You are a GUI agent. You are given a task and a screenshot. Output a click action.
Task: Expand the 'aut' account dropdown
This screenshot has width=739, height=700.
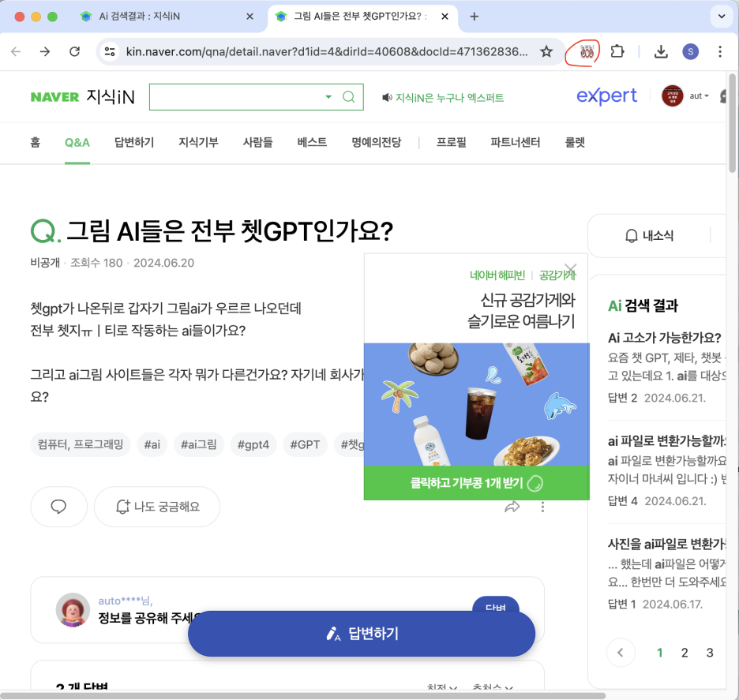click(x=699, y=95)
